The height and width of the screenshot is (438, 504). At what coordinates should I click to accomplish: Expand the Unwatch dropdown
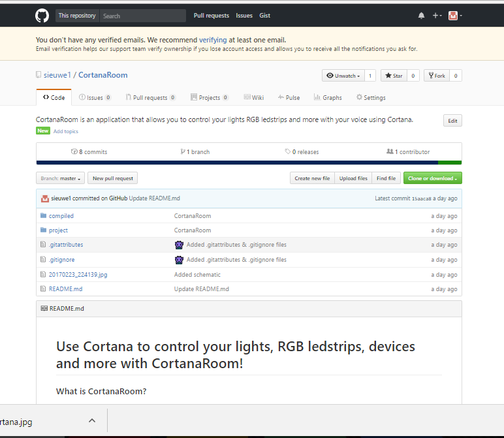point(343,76)
